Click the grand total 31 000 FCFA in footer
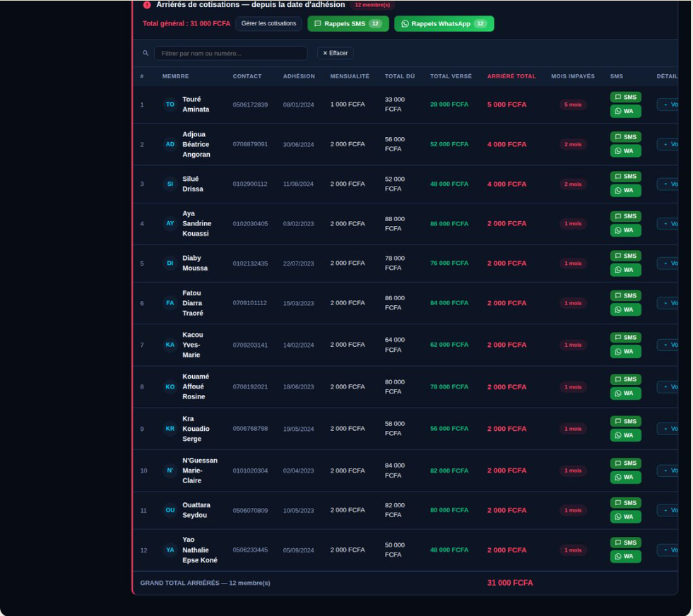693x616 pixels. click(510, 584)
